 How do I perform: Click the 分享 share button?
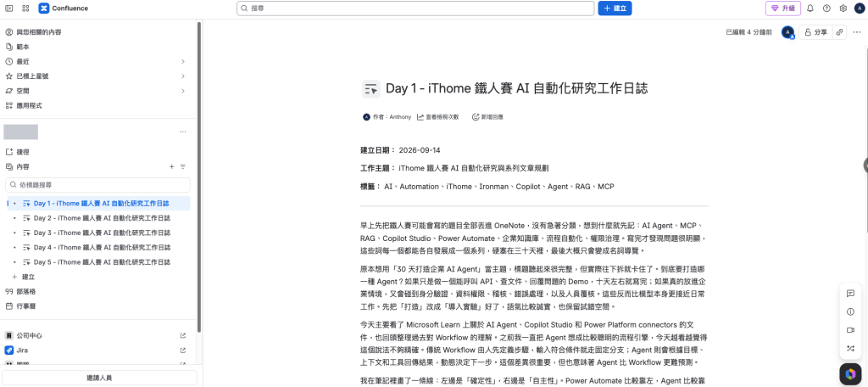coord(816,32)
